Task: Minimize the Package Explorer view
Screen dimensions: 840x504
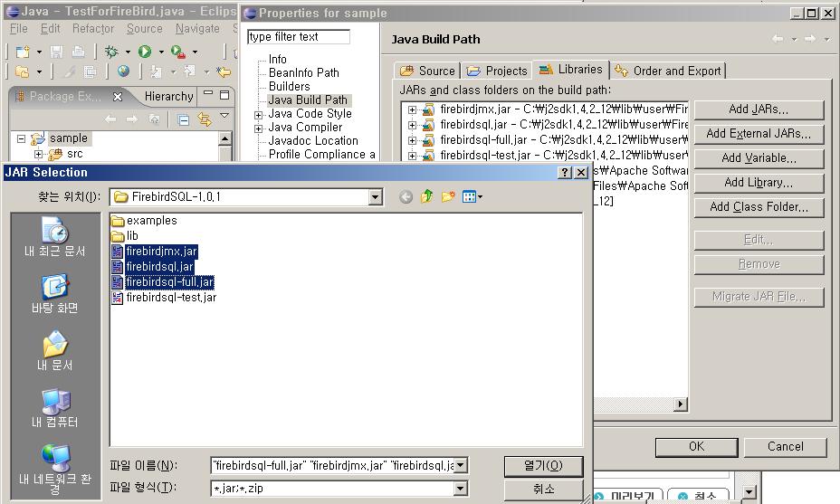Action: click(208, 94)
